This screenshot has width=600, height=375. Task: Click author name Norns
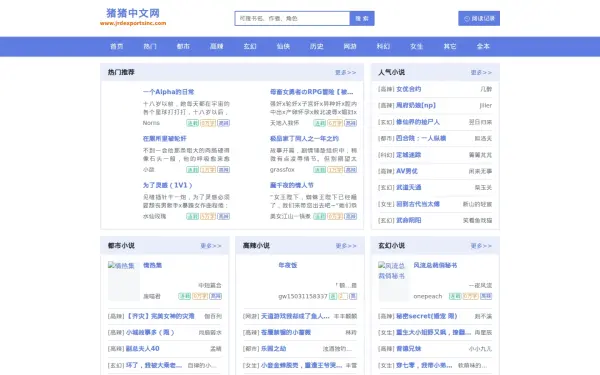(x=151, y=123)
